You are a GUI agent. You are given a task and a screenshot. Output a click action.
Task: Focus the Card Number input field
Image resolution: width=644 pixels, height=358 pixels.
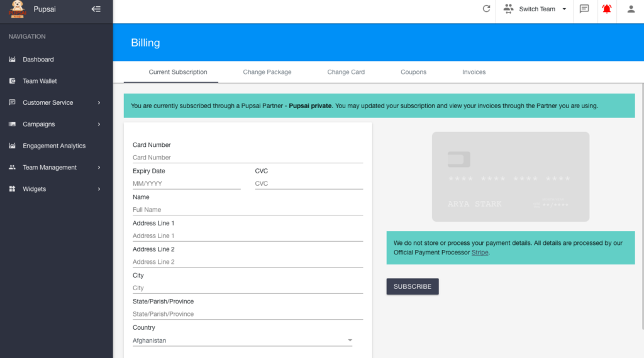(x=248, y=158)
